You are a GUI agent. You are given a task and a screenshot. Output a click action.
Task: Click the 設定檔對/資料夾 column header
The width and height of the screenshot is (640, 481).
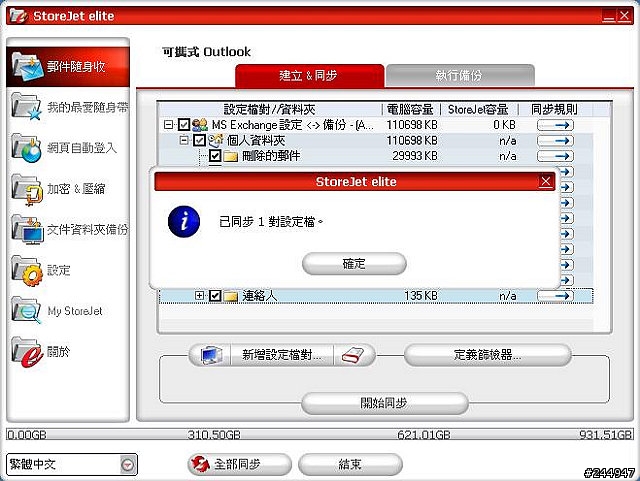pos(269,109)
